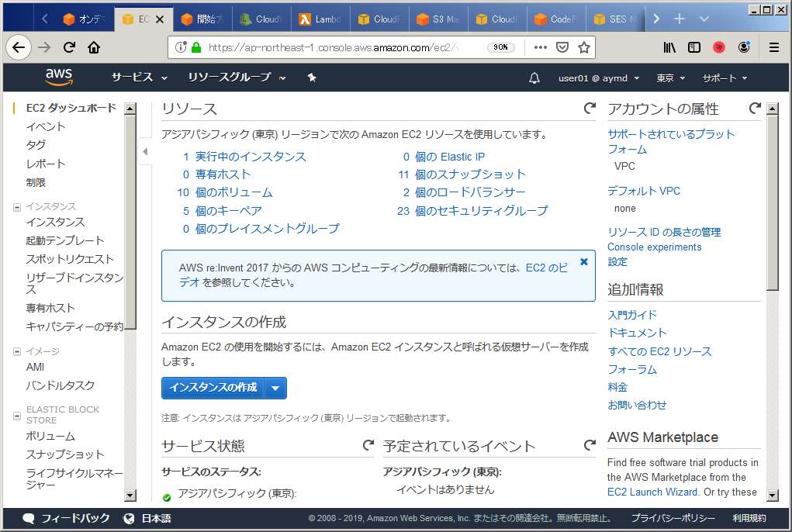Click the 90% zoom level indicator
The height and width of the screenshot is (532, 792).
tap(500, 47)
